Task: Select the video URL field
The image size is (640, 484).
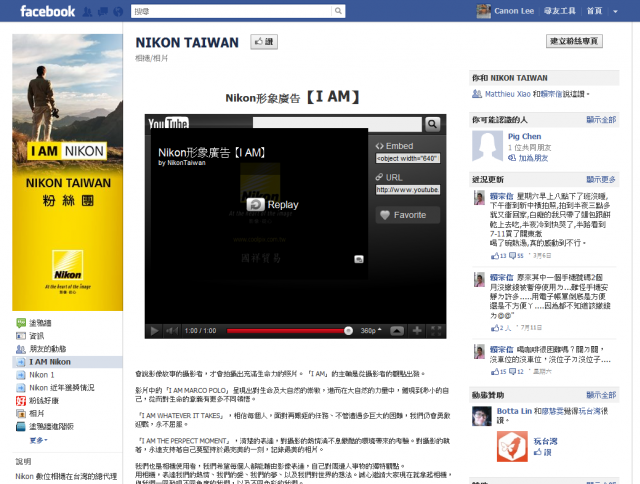Action: pyautogui.click(x=408, y=190)
